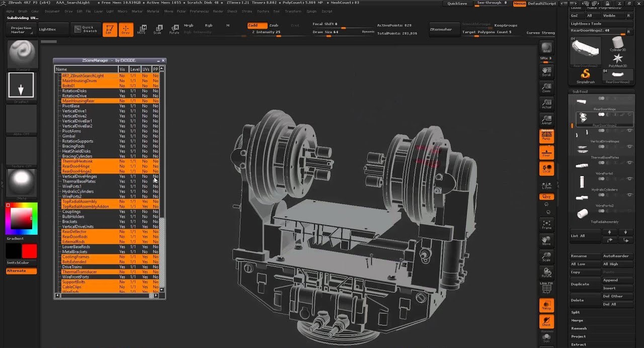This screenshot has width=644, height=348.
Task: Open the Preferences menu
Action: [199, 11]
